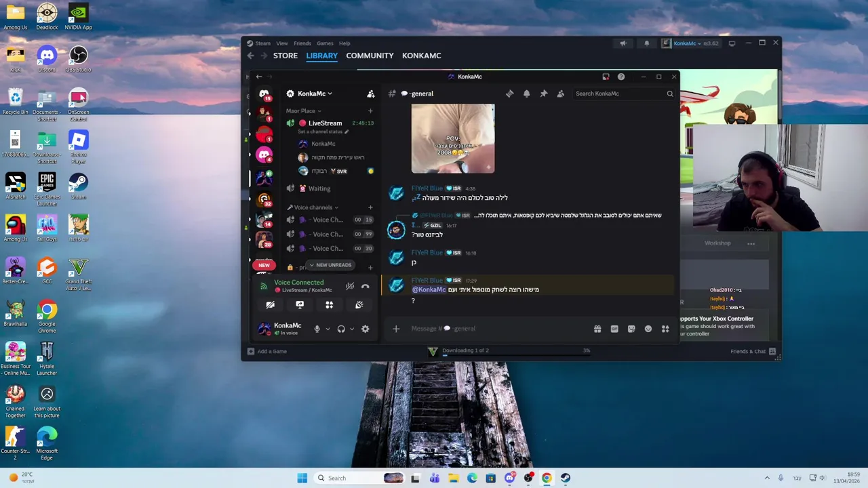The height and width of the screenshot is (488, 868).
Task: Go back in Discord navigation arrow
Action: pos(258,77)
